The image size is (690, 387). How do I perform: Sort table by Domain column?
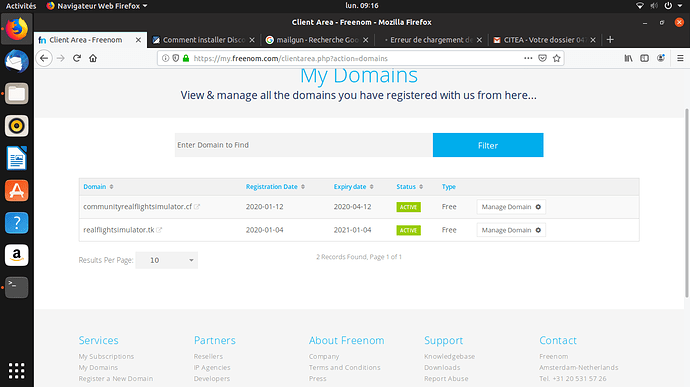coord(98,187)
